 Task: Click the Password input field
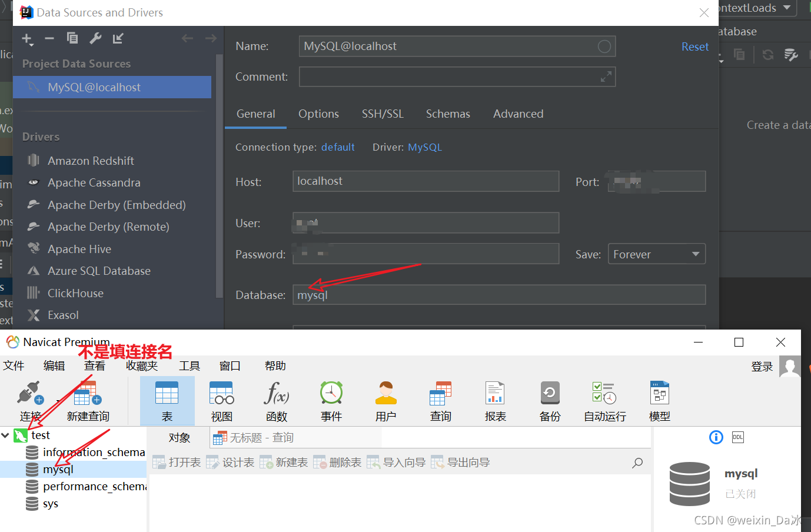click(426, 254)
